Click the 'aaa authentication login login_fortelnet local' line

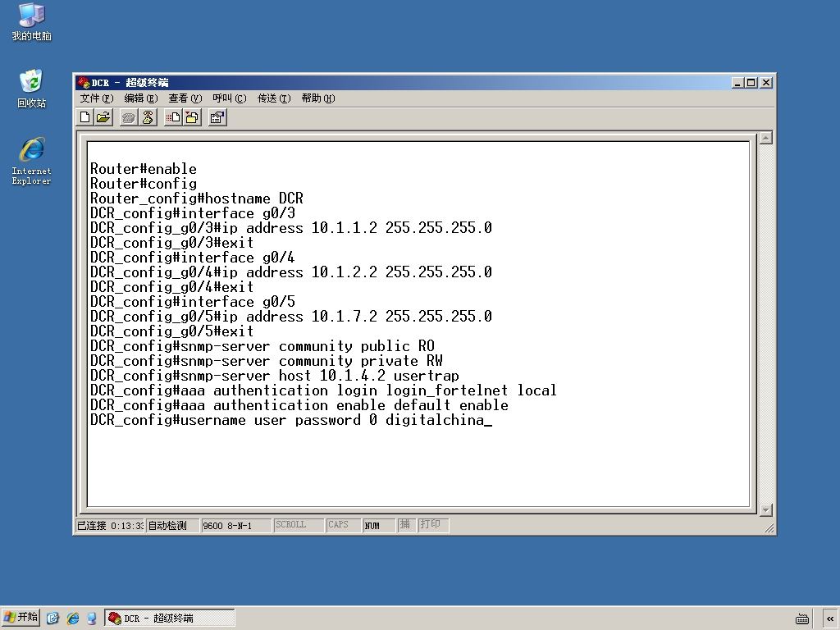(x=323, y=390)
